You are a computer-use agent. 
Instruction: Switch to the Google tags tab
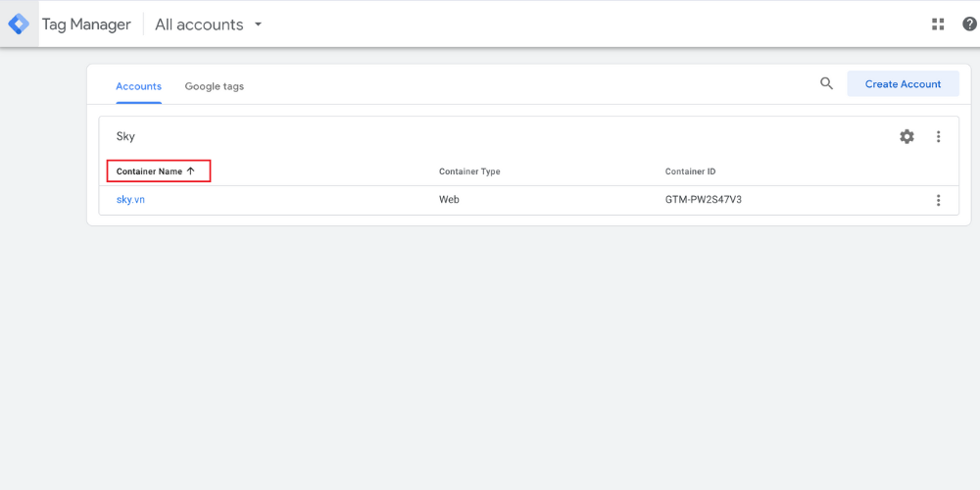pos(215,86)
